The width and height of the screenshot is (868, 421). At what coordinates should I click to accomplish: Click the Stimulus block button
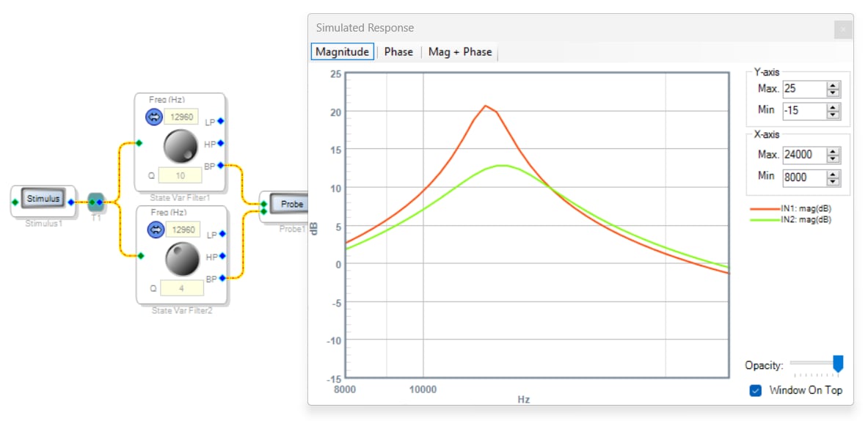pyautogui.click(x=43, y=199)
